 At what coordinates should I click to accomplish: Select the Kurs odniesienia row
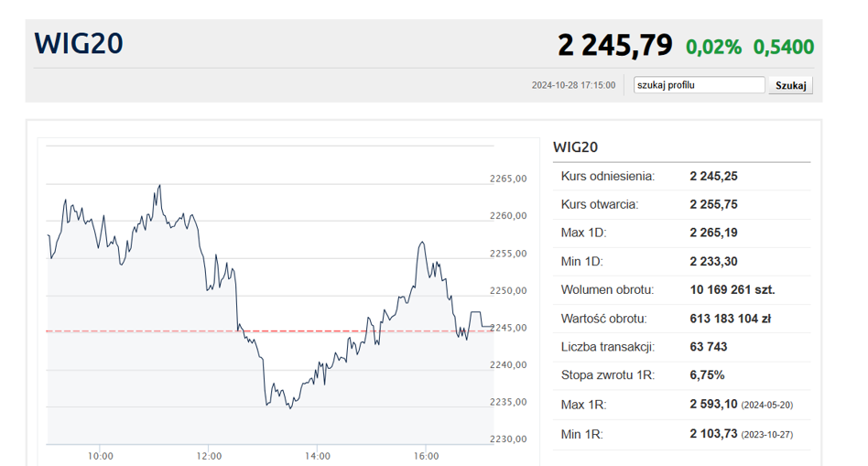pos(680,176)
